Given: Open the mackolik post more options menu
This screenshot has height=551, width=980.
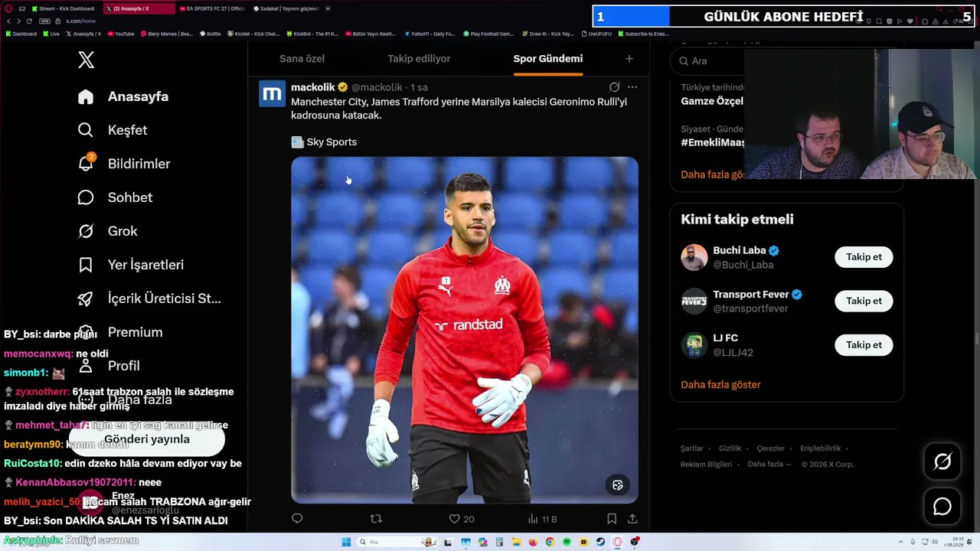Looking at the screenshot, I should point(632,87).
